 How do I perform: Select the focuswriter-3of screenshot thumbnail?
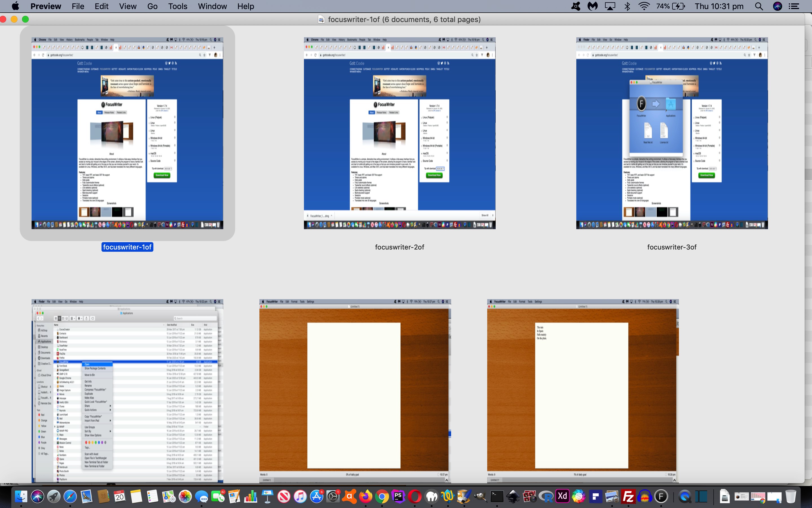coord(672,133)
